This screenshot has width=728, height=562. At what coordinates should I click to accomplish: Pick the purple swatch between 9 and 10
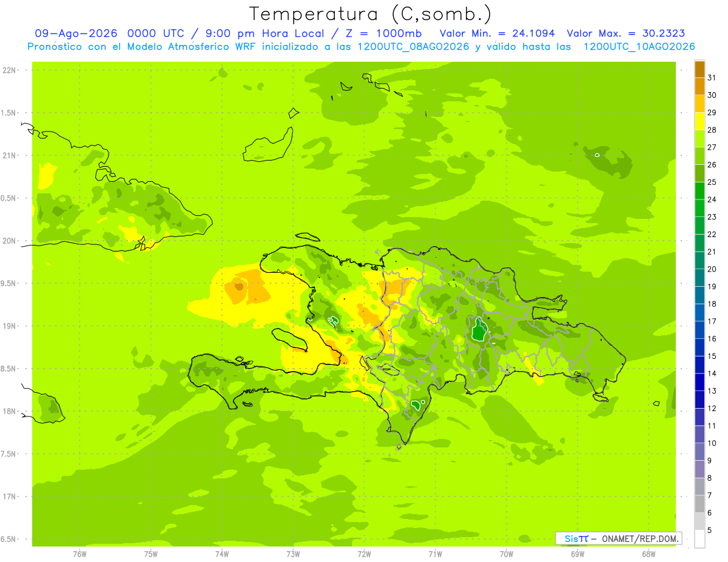point(699,452)
